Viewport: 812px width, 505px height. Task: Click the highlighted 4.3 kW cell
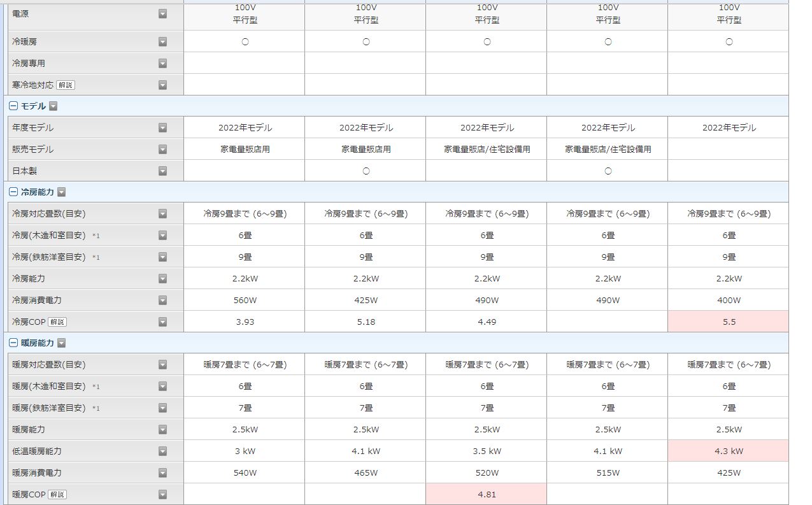coord(729,451)
